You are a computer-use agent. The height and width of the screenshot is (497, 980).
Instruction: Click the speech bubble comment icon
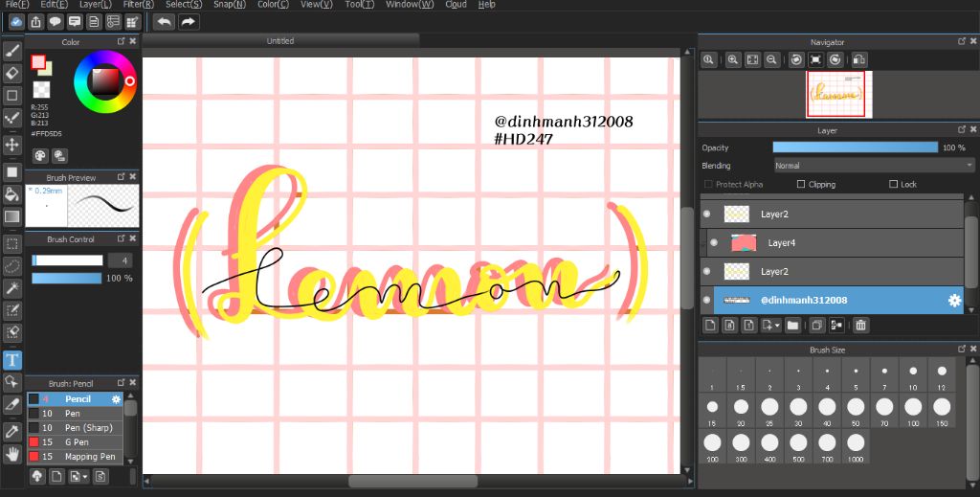pyautogui.click(x=56, y=22)
